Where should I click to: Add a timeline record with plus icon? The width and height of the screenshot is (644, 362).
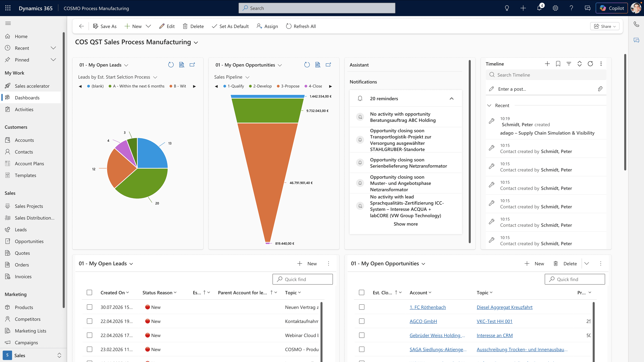click(x=547, y=64)
